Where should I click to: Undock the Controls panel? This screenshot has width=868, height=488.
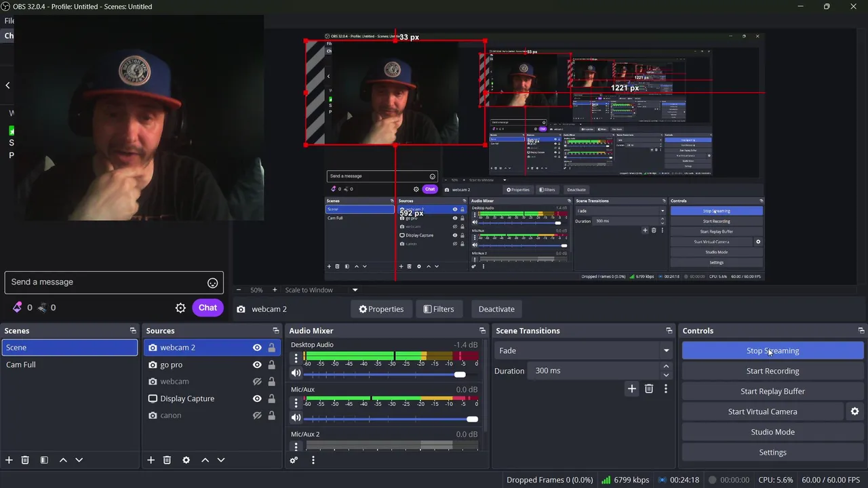[x=861, y=331]
